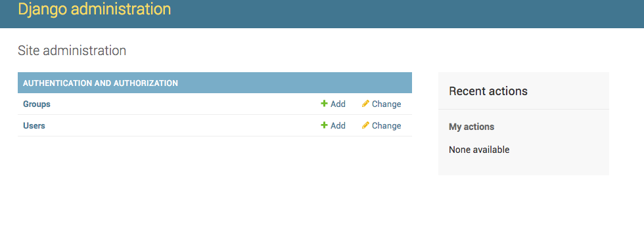Select the Add link text for Groups
The image size is (644, 252).
(x=338, y=104)
